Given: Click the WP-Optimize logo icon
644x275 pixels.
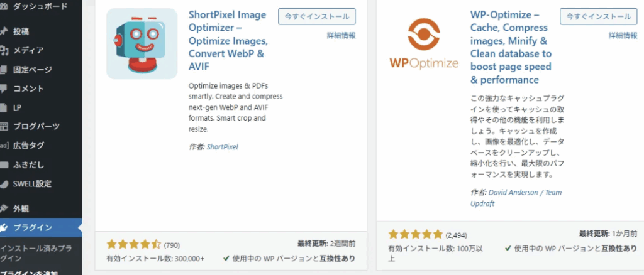Looking at the screenshot, I should [423, 45].
